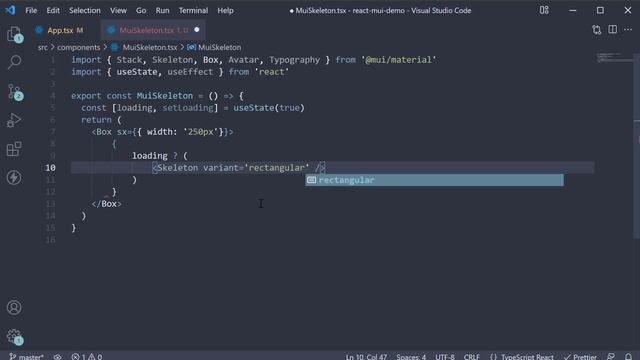Click the Prettier status item
Screen dimensions: 640x360
pos(580,356)
